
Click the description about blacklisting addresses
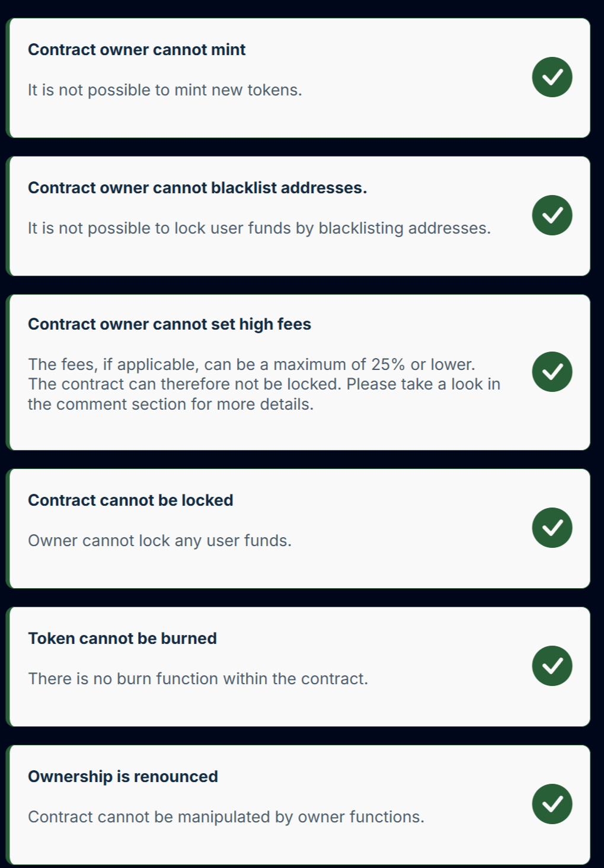(x=259, y=228)
